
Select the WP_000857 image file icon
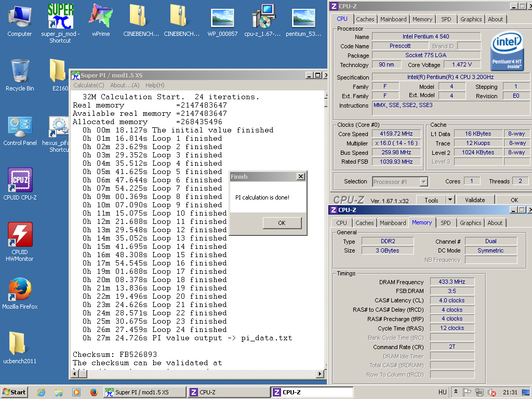tap(222, 20)
